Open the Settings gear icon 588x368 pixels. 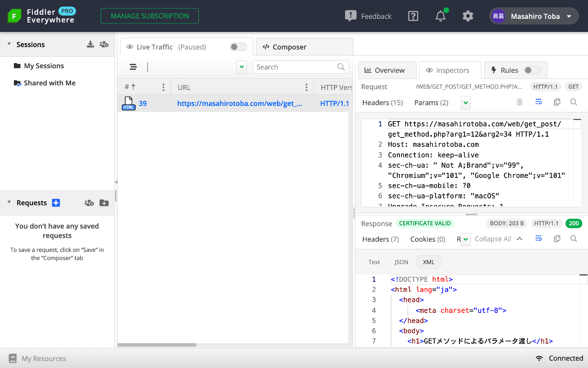[x=468, y=16]
